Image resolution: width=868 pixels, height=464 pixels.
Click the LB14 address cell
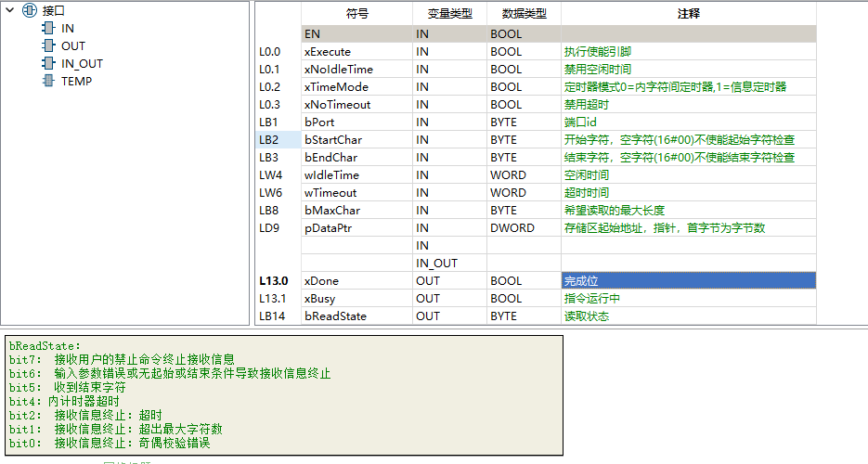279,316
